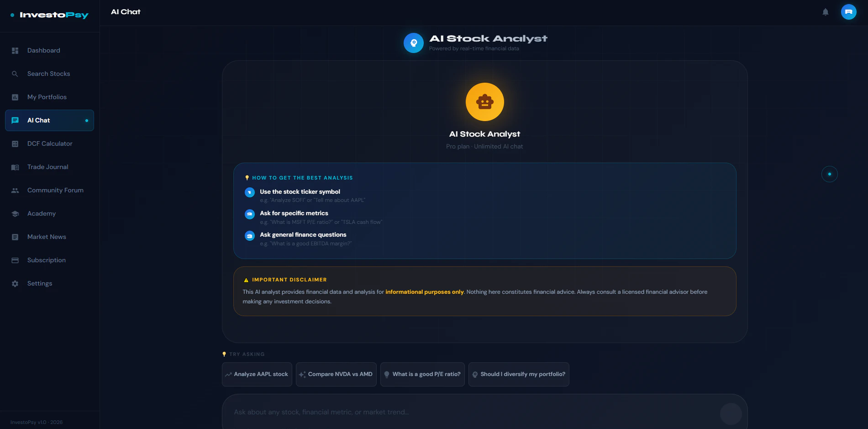Click the Search Stocks magnifier icon

point(15,74)
